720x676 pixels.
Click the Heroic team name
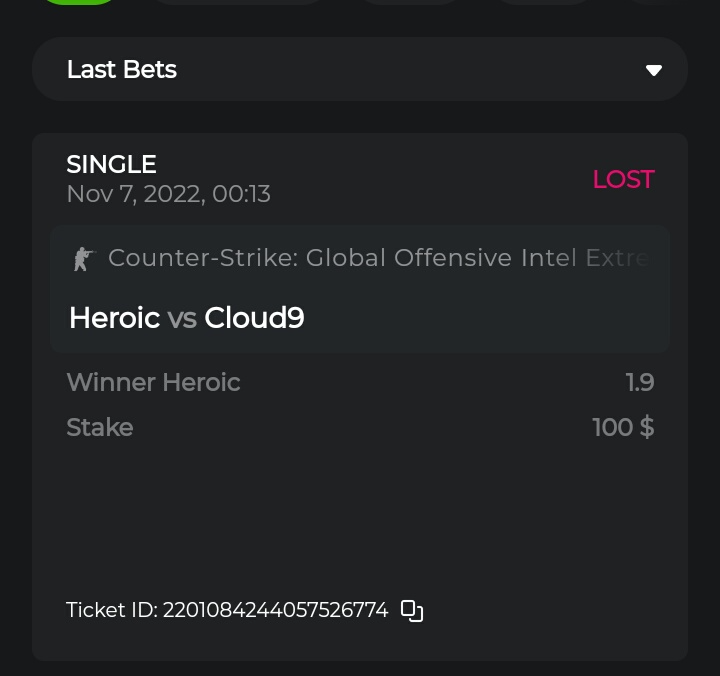114,318
